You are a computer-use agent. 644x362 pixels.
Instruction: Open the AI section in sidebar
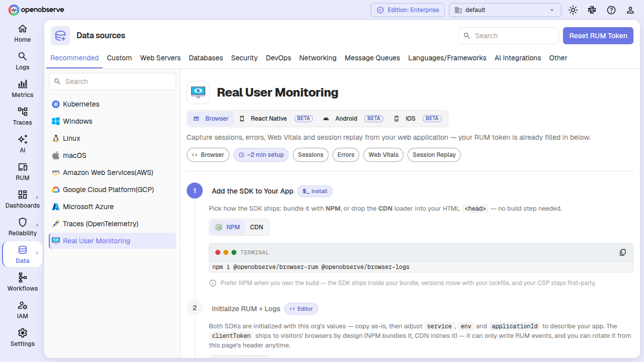22,144
